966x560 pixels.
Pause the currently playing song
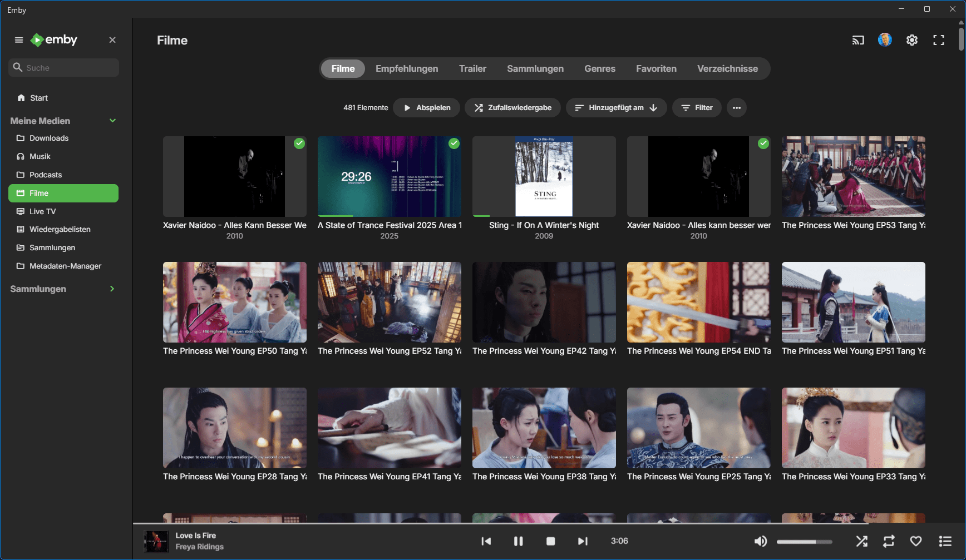518,541
